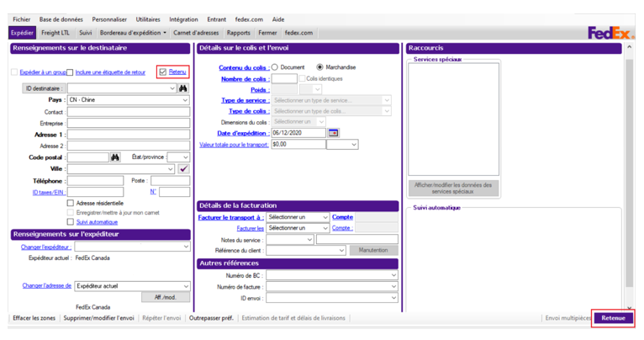644x340 pixels.
Task: Check the Colis identiques box
Action: pyautogui.click(x=302, y=78)
